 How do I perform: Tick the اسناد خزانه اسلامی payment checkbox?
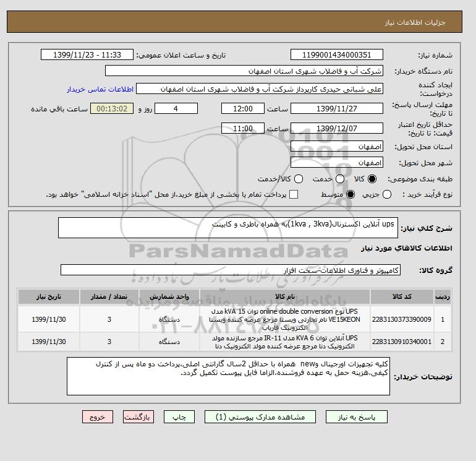point(294,194)
